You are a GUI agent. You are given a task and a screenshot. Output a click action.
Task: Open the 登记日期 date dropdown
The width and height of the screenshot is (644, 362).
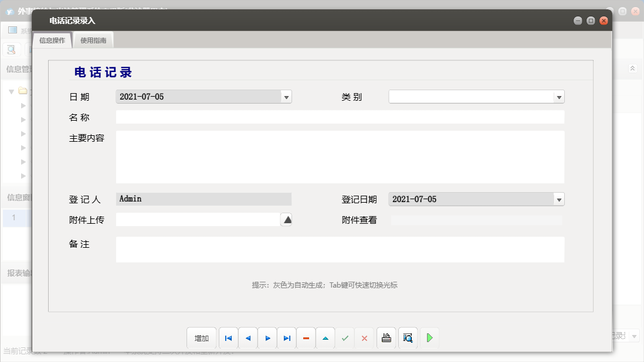pyautogui.click(x=559, y=199)
